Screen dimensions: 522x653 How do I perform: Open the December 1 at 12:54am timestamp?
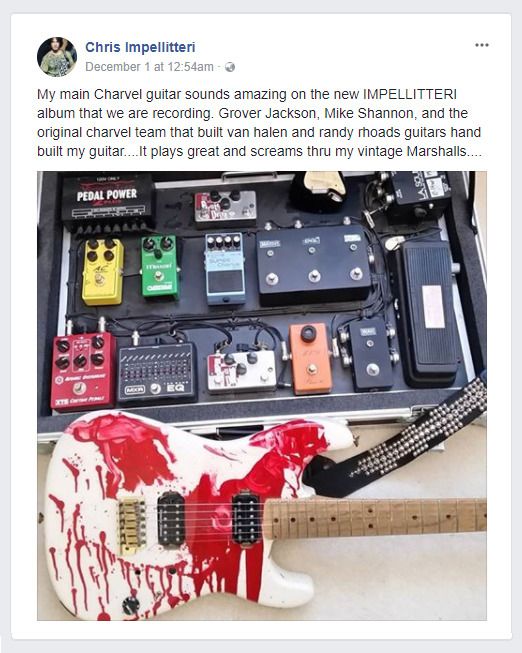coord(149,67)
